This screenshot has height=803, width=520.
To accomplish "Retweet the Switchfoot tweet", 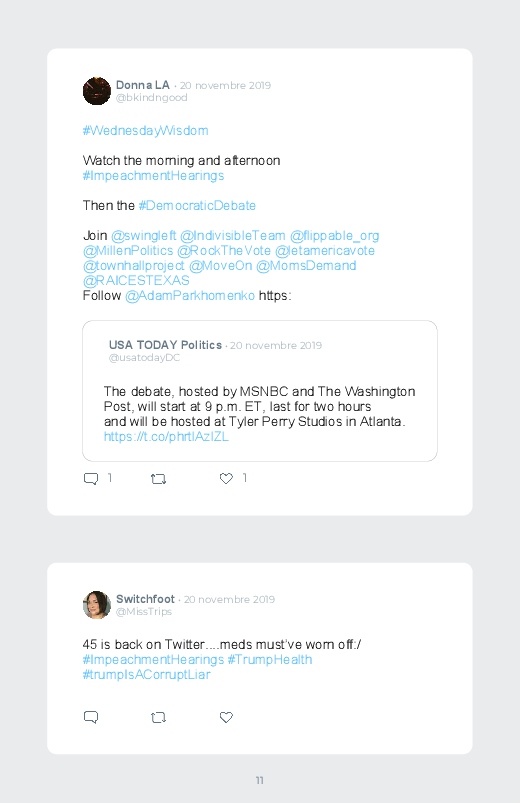I will (x=158, y=717).
